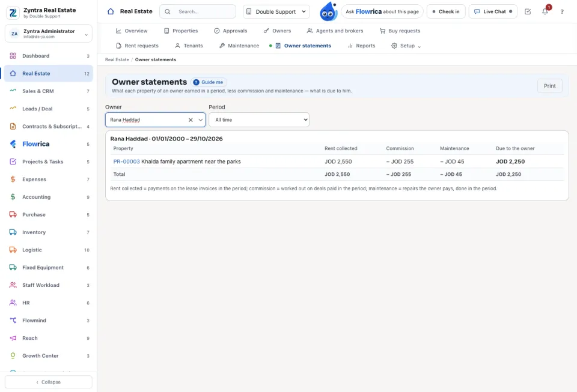Click the help question mark icon
The image size is (577, 392).
click(x=562, y=12)
